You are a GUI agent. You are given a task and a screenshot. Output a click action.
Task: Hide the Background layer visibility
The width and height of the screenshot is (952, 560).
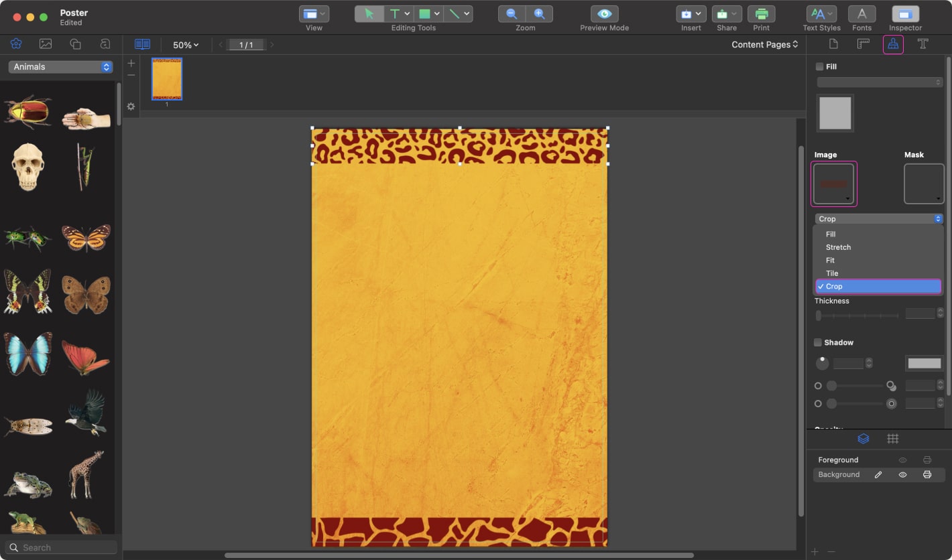(x=903, y=474)
